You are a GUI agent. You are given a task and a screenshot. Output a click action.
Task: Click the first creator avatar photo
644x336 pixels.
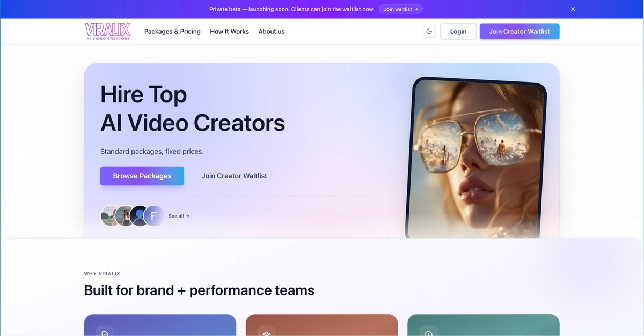110,215
